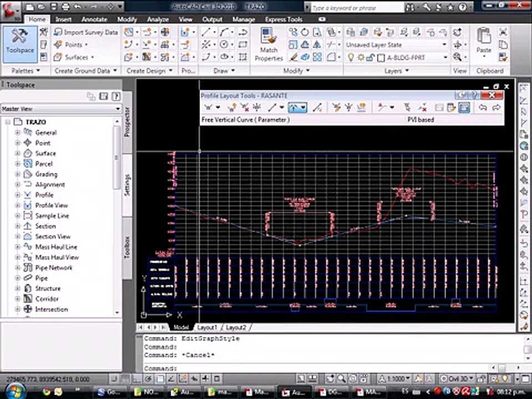Select fixed tangent line tool in Profile Layout Tools
The width and height of the screenshot is (532, 399).
[272, 108]
